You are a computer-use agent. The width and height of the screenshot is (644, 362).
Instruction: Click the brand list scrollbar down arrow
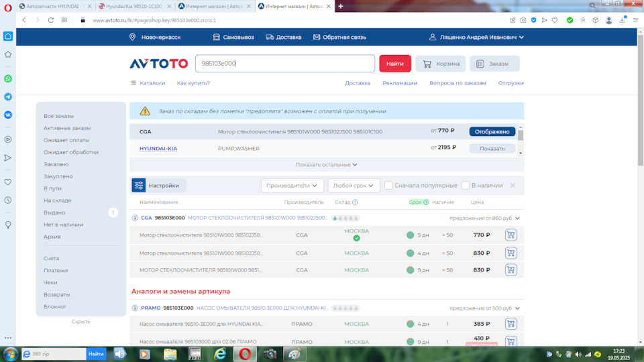[521, 153]
